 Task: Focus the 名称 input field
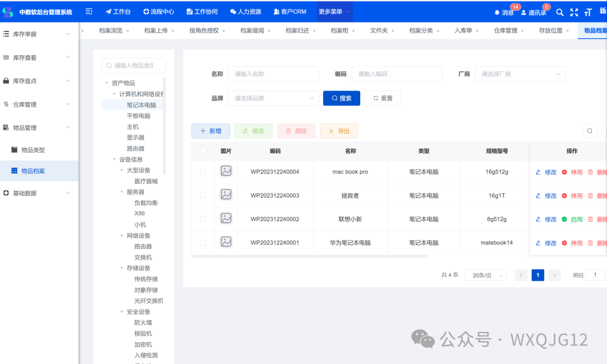click(x=273, y=74)
